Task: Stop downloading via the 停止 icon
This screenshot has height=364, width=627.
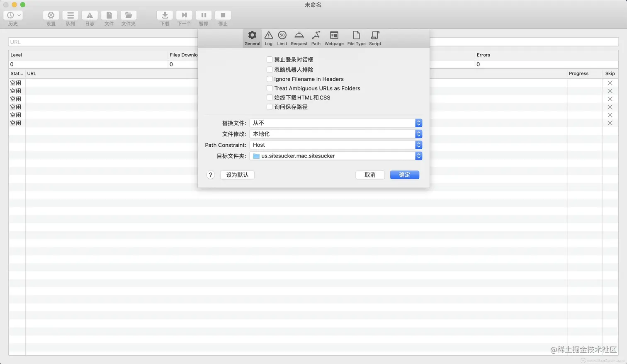Action: click(x=223, y=17)
